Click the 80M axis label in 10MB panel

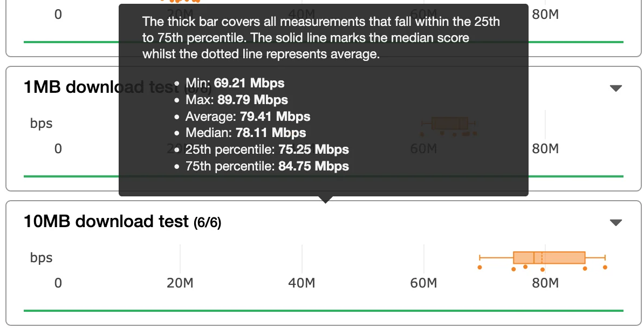coord(545,283)
